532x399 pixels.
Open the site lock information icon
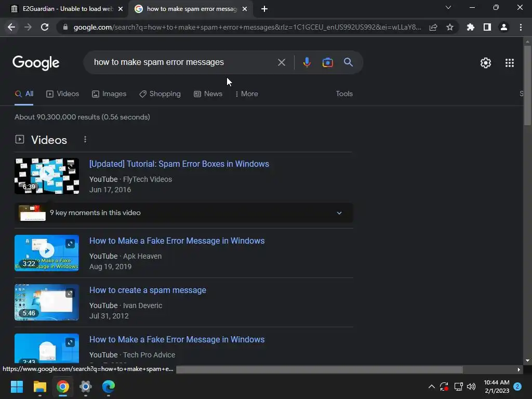(65, 27)
